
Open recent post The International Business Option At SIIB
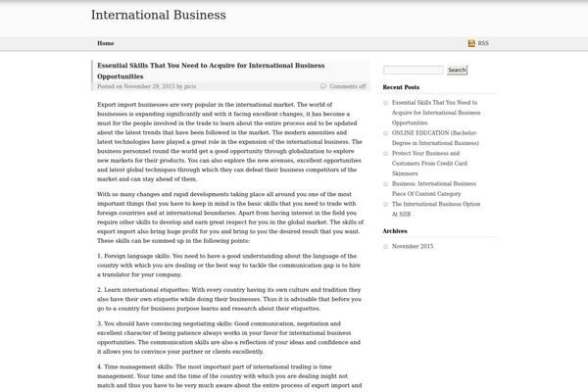coord(436,209)
